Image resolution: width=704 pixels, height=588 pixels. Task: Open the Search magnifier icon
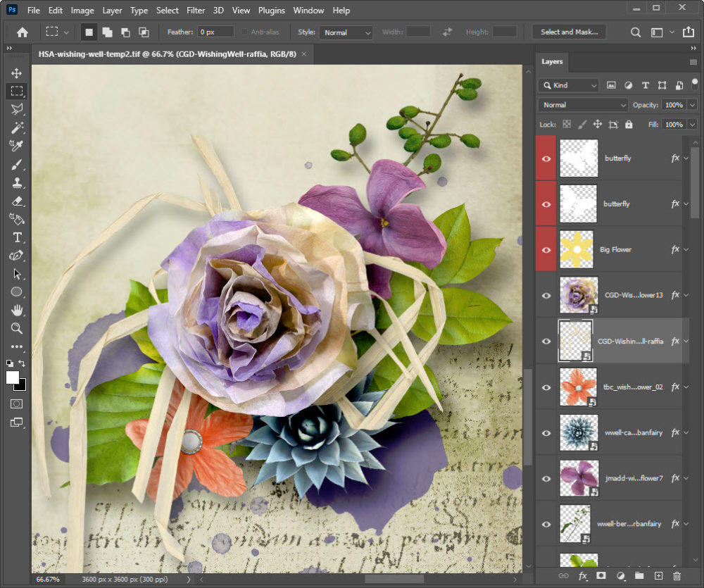635,32
